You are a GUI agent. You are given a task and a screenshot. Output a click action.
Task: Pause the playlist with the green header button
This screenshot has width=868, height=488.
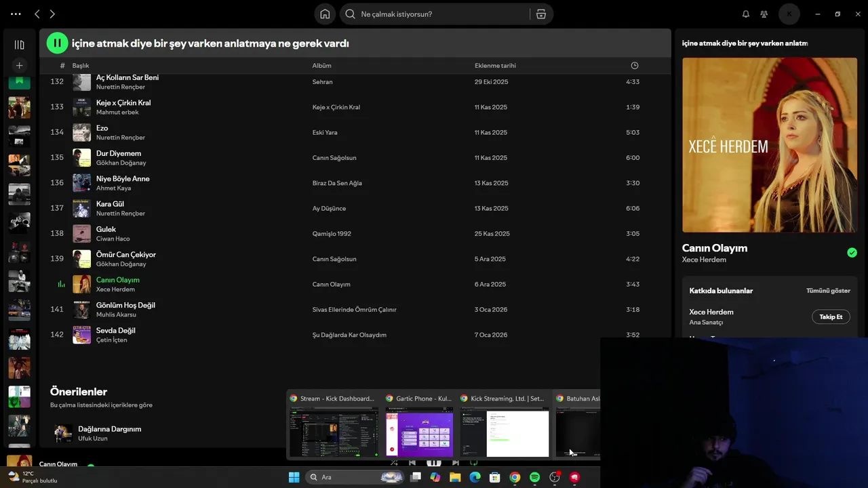click(x=57, y=43)
